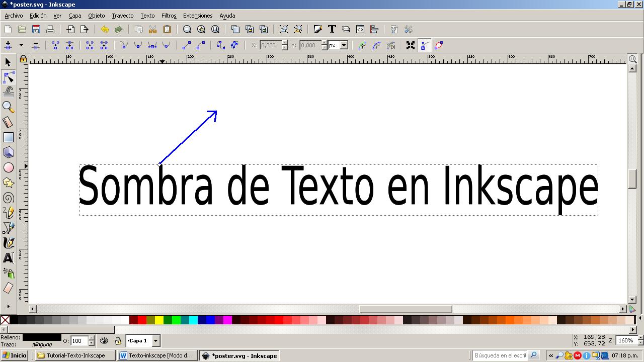Click the no-color X swatch
The height and width of the screenshot is (362, 644).
pos(5,320)
